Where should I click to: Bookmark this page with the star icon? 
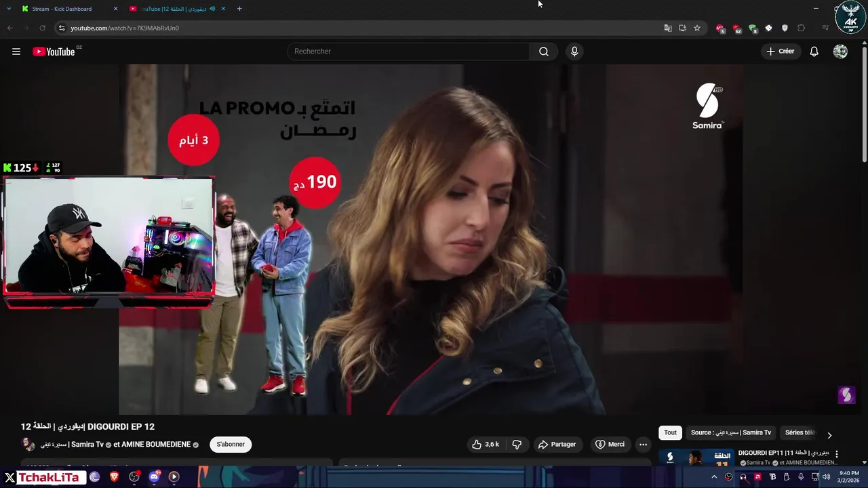pos(697,28)
